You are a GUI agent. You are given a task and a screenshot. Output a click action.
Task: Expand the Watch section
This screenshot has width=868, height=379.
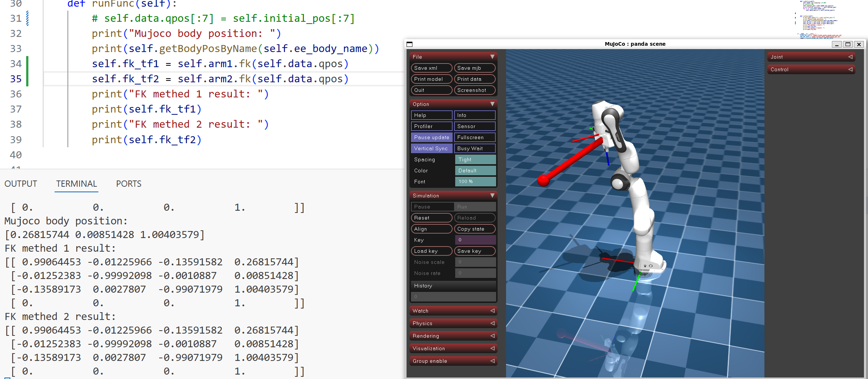tap(453, 311)
